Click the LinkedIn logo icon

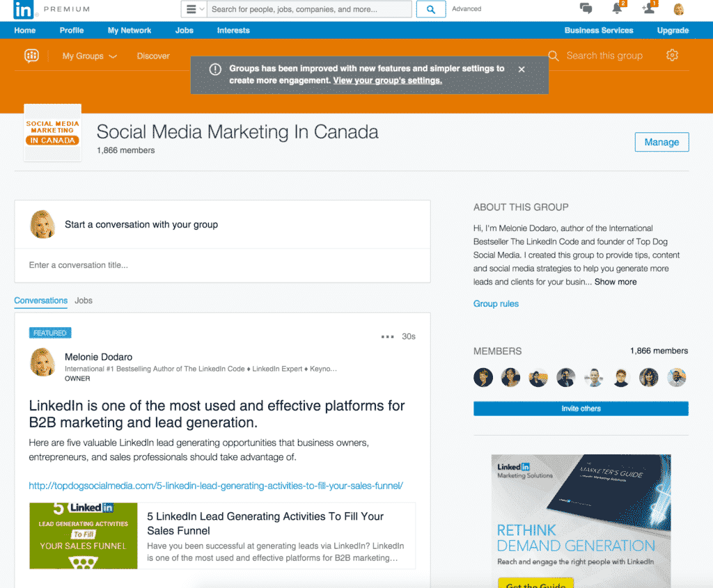pos(23,10)
